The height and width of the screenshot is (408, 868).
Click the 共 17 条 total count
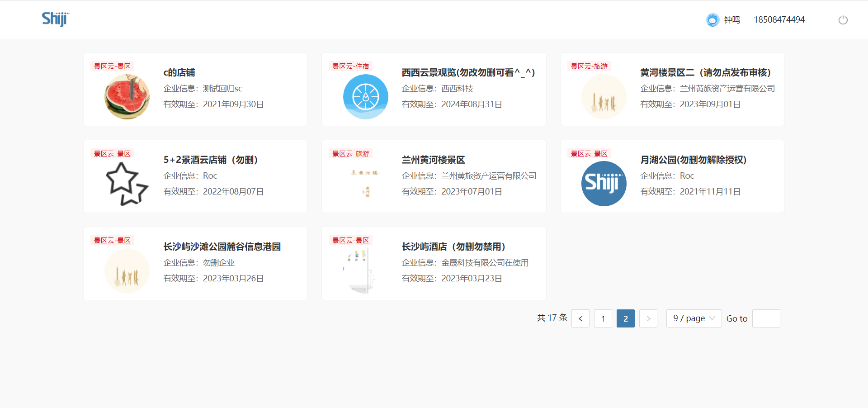click(552, 318)
